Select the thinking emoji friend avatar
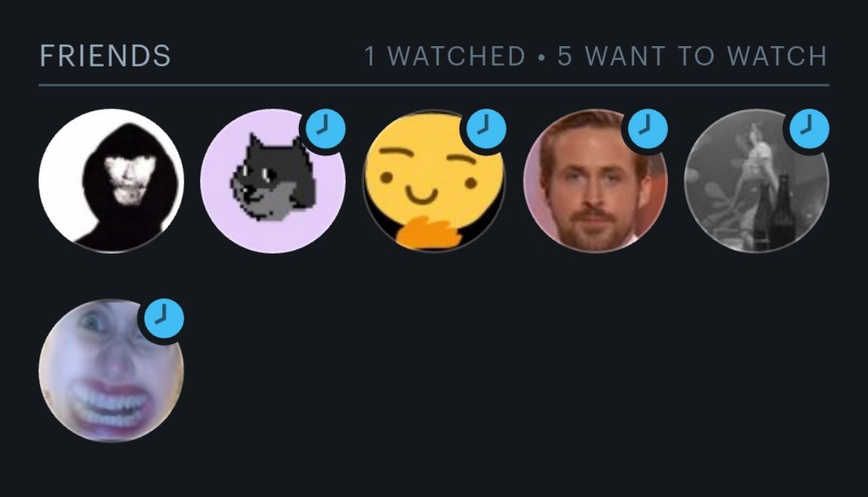The height and width of the screenshot is (497, 868). (x=434, y=181)
